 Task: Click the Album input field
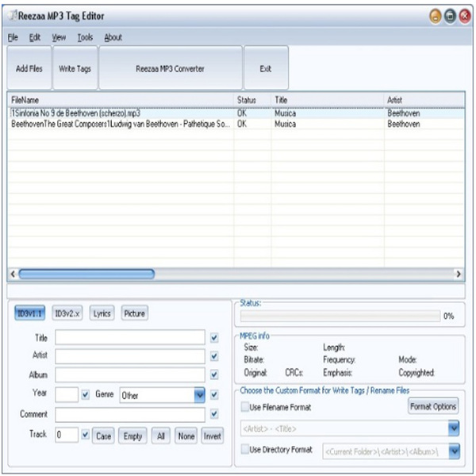(130, 375)
